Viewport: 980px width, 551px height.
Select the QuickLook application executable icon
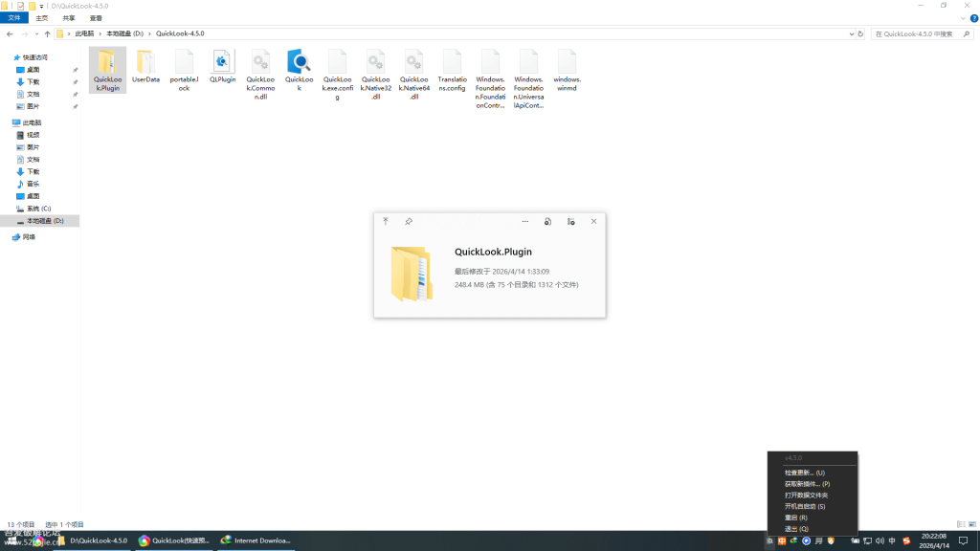pos(299,62)
